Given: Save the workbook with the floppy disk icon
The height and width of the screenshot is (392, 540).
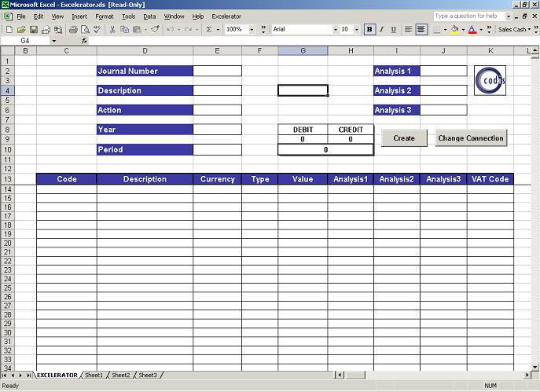Looking at the screenshot, I should [34, 30].
